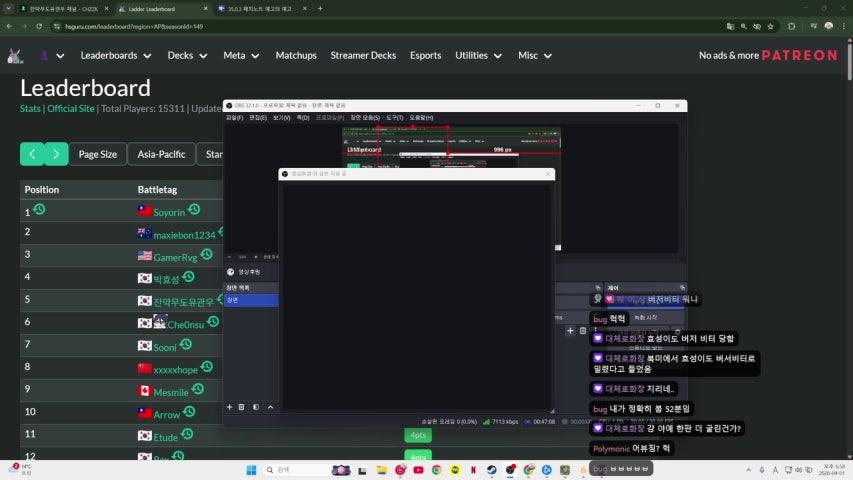This screenshot has height=480, width=853.
Task: Expand Meta nav dropdown
Action: [241, 56]
